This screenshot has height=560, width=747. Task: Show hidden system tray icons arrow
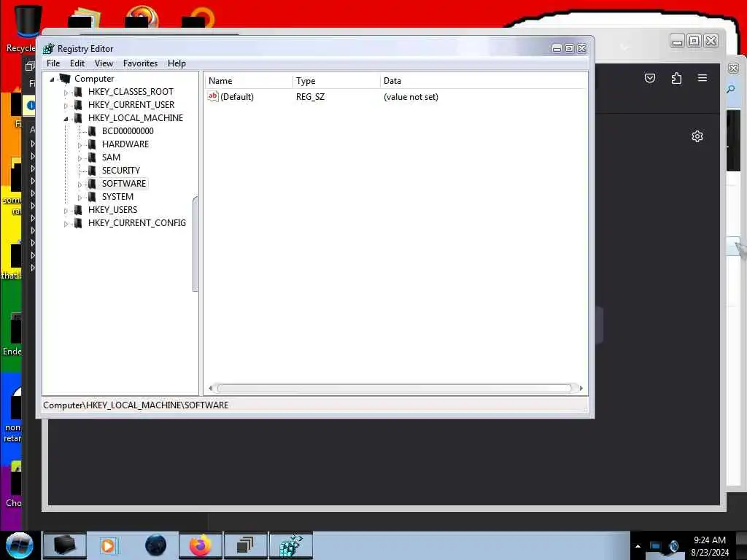(638, 546)
